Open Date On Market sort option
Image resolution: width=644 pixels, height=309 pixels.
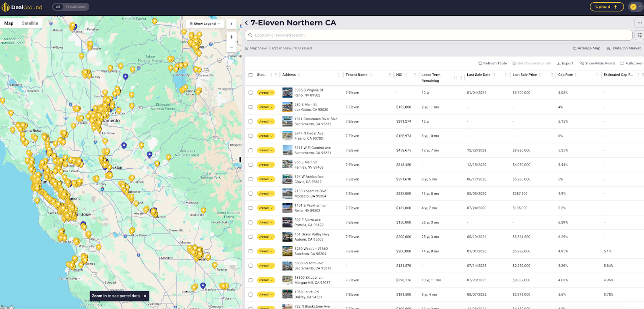click(x=624, y=48)
